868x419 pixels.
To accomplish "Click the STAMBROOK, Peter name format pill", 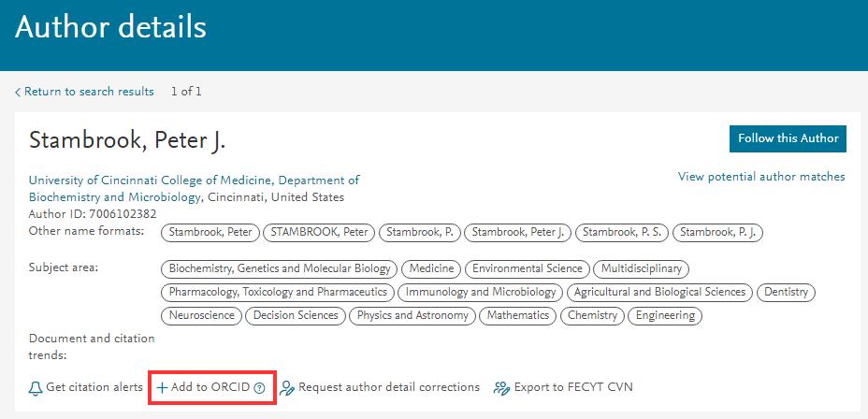I will 318,232.
